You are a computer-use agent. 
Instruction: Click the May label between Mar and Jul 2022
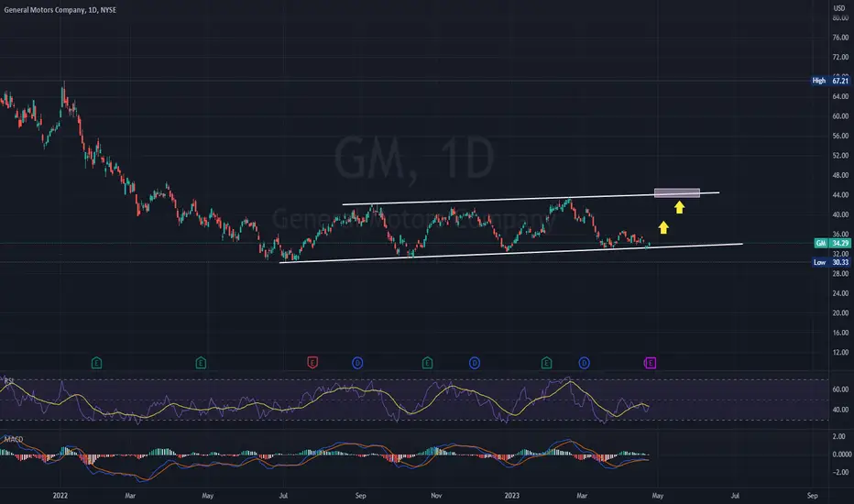(x=207, y=496)
